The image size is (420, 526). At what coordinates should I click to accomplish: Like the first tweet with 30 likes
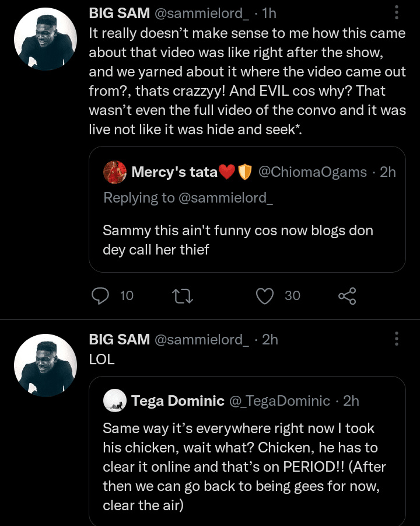(x=265, y=296)
